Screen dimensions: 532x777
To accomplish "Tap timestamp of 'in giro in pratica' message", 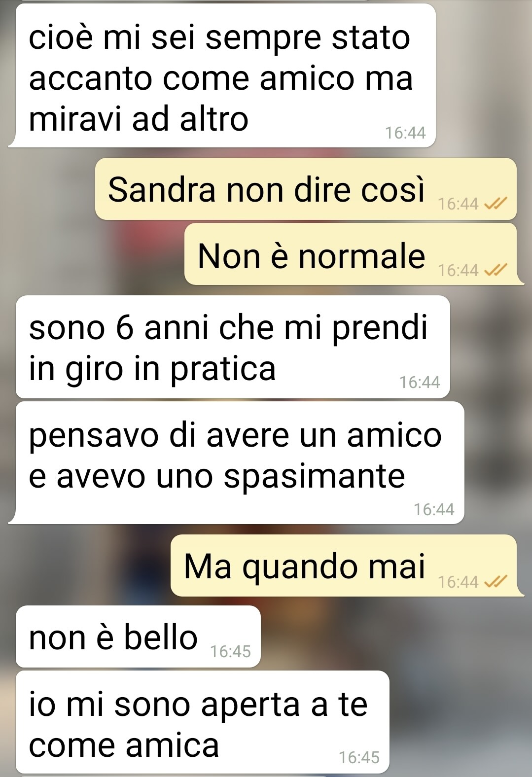I will [x=420, y=382].
